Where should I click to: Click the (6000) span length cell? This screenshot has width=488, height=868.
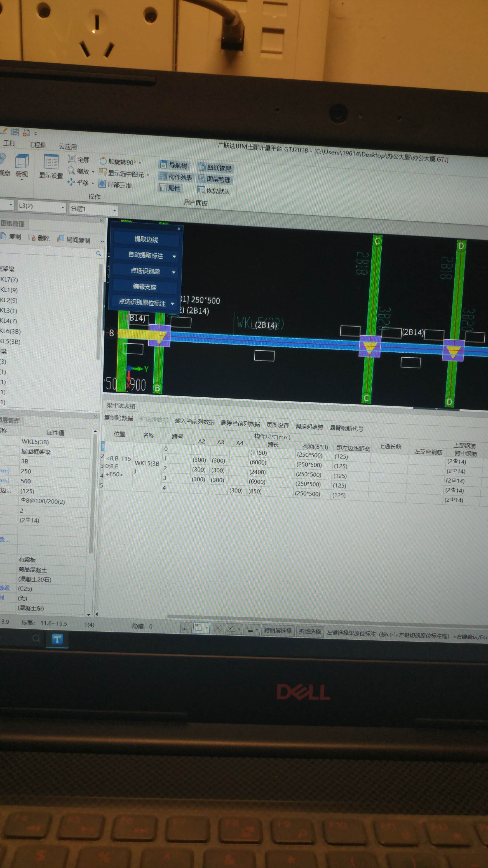point(258,462)
